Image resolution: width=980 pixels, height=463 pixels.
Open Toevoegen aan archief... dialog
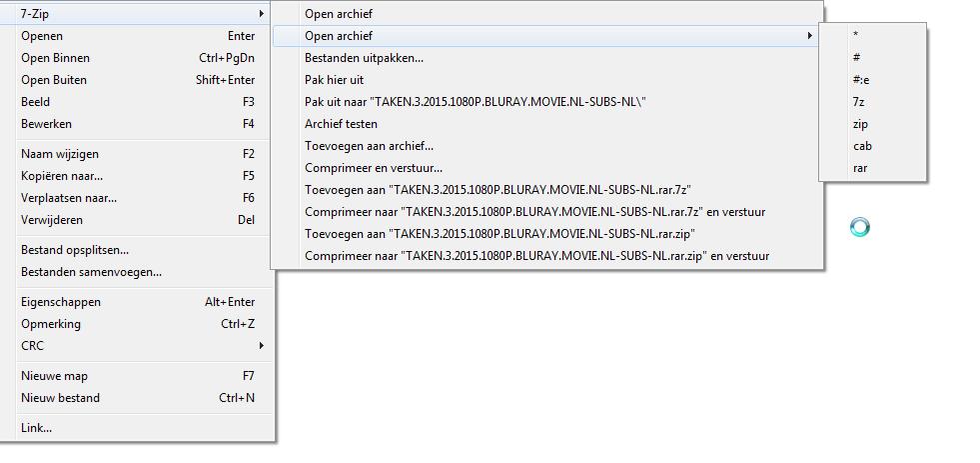[546, 146]
